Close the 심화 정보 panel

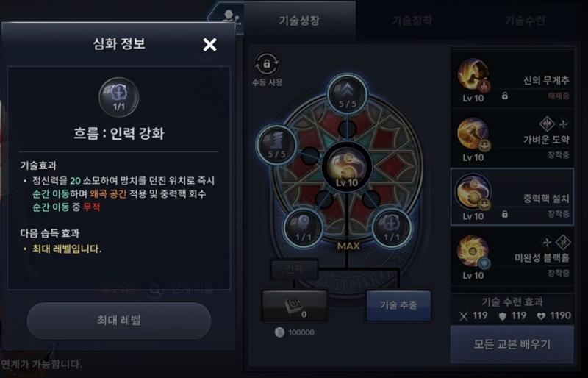pyautogui.click(x=209, y=45)
